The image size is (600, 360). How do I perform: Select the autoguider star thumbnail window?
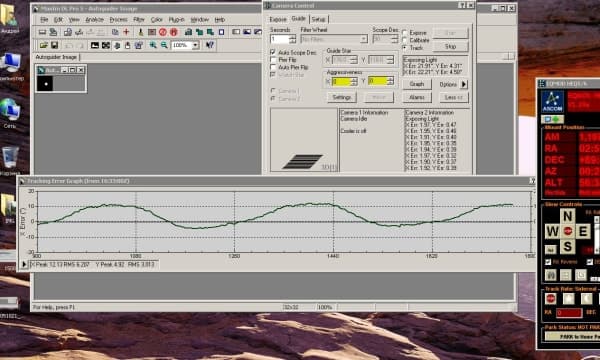point(61,79)
